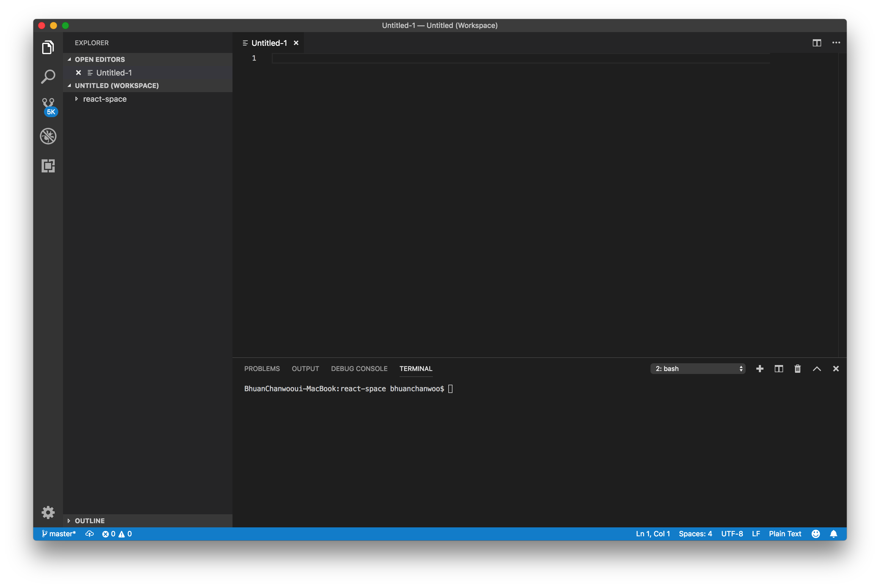This screenshot has width=880, height=588.
Task: Expand the react-space folder
Action: 105,99
